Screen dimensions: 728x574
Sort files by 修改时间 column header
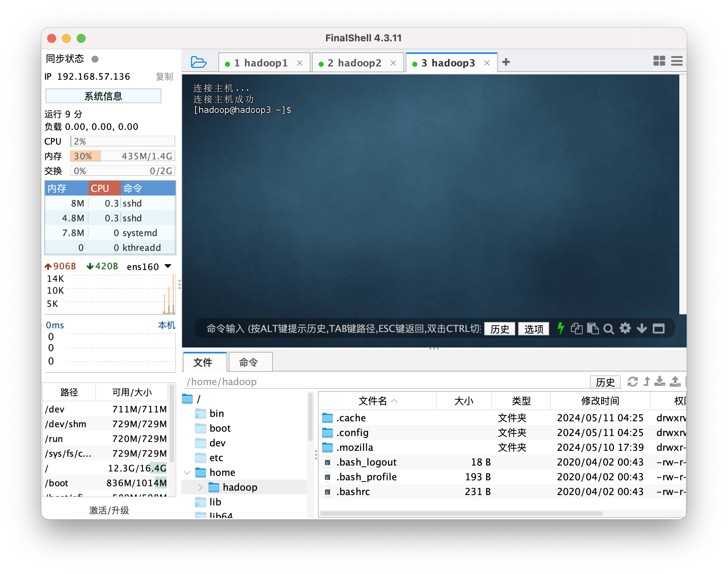pos(600,401)
